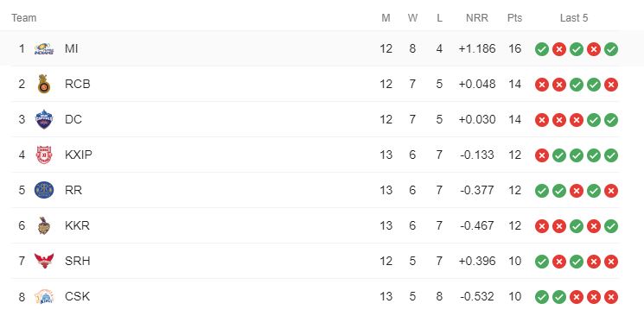Viewport: 644px width, 335px height.
Task: Click the CSK lion logo
Action: (x=44, y=296)
